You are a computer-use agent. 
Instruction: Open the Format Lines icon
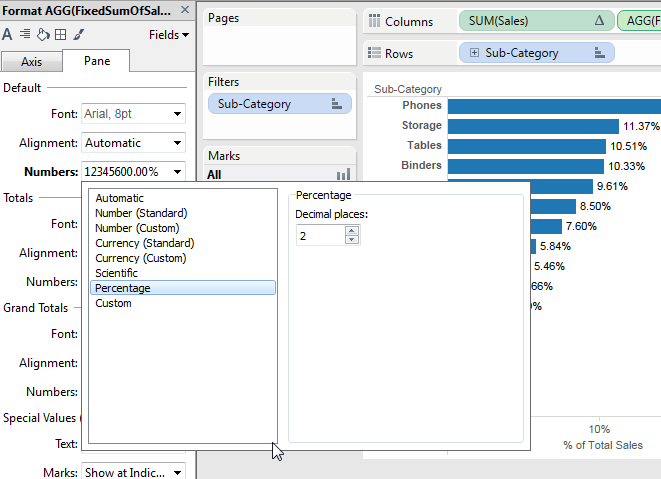[x=78, y=34]
